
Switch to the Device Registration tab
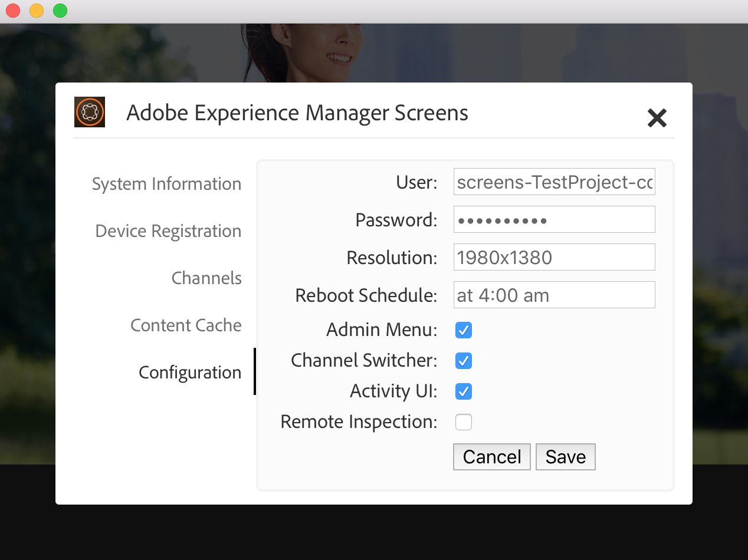[168, 231]
